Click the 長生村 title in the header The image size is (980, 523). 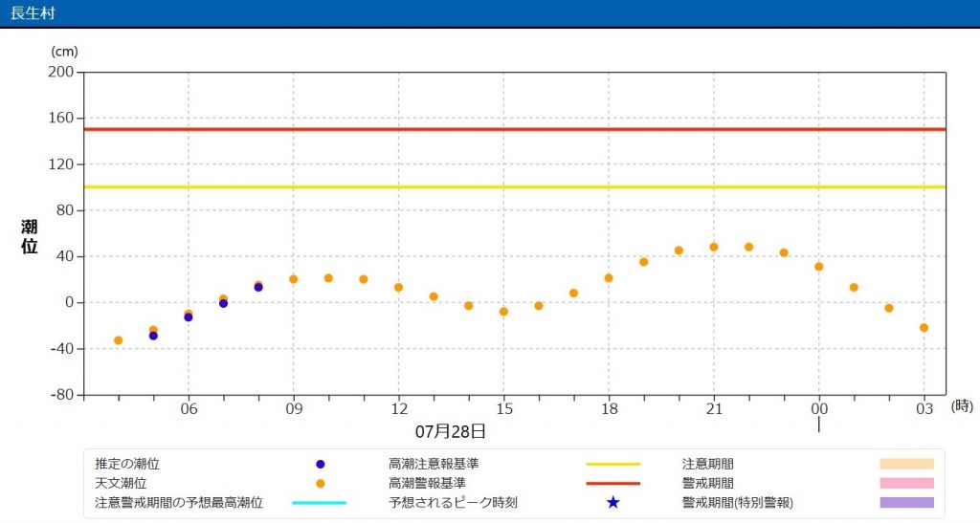pos(33,12)
